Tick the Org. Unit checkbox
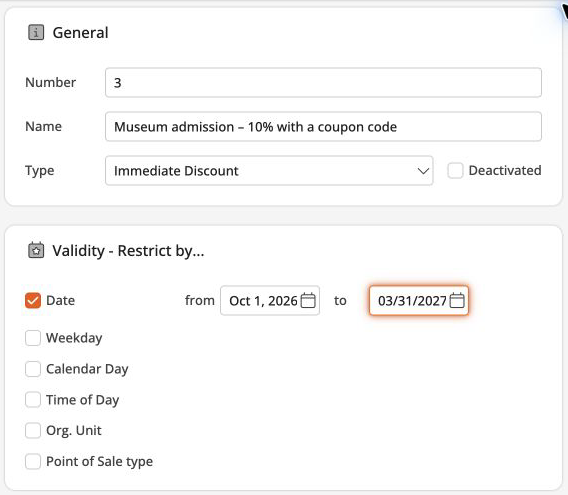568x495 pixels. [x=33, y=431]
